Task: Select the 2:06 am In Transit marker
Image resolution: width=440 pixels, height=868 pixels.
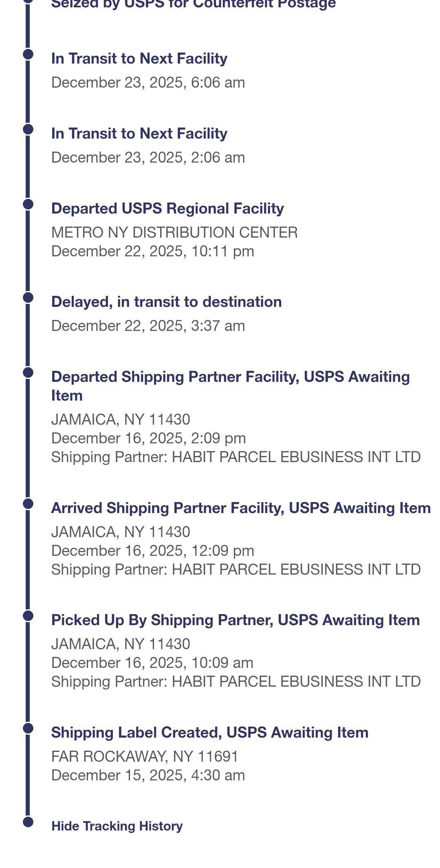Action: point(28,129)
